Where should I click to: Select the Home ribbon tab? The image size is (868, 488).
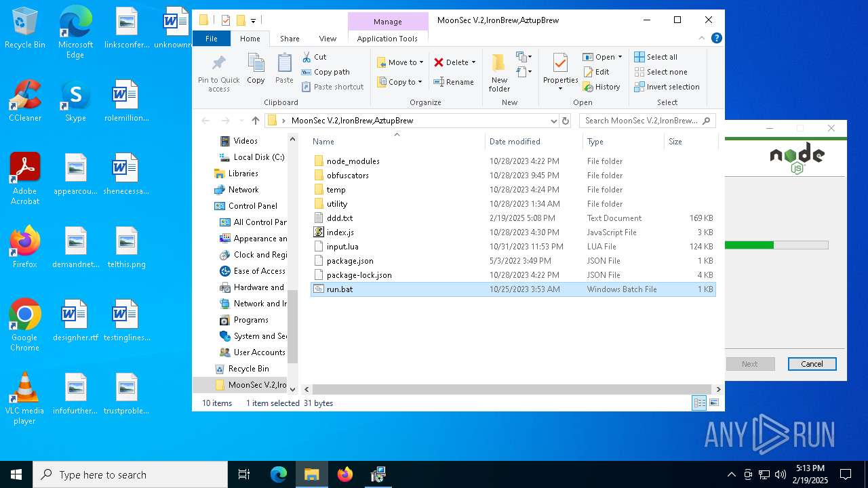250,39
